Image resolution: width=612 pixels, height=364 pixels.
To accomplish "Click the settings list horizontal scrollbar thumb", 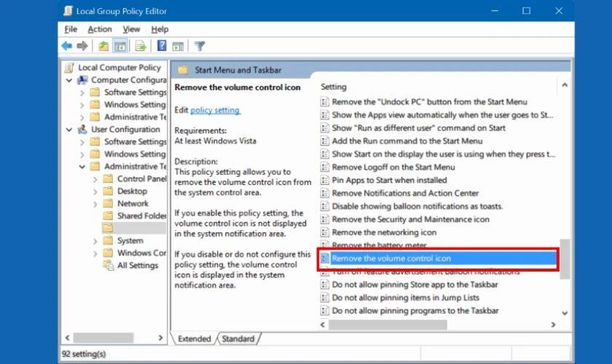I will click(x=388, y=325).
